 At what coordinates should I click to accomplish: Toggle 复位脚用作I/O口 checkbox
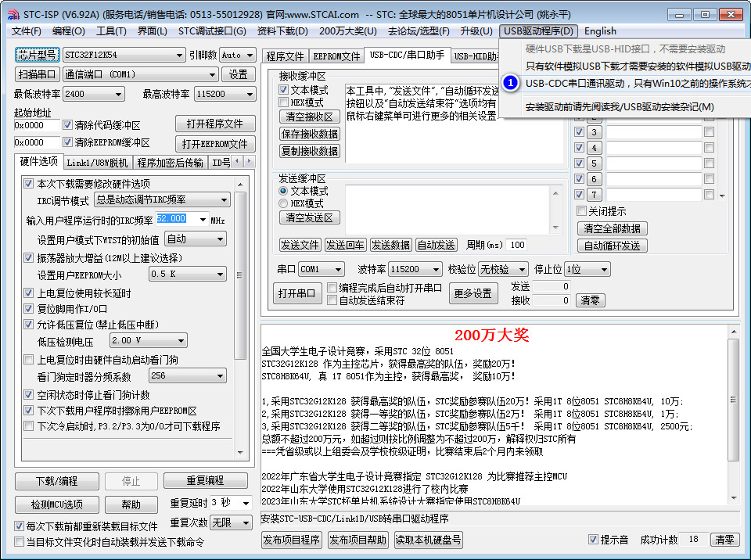point(29,308)
